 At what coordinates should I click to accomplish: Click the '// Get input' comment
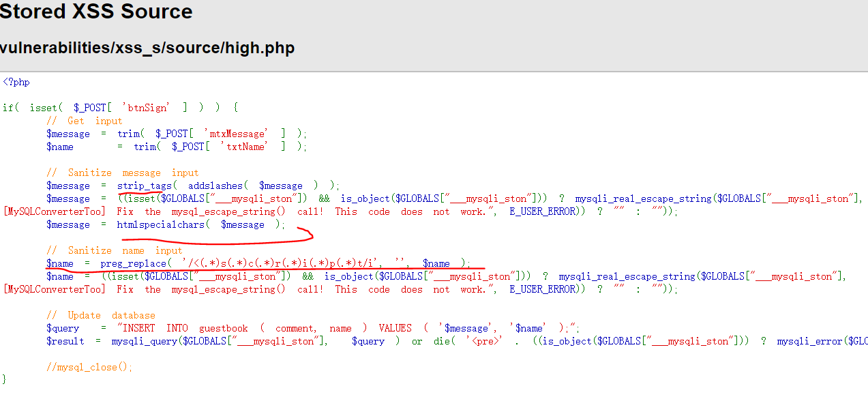[x=85, y=121]
